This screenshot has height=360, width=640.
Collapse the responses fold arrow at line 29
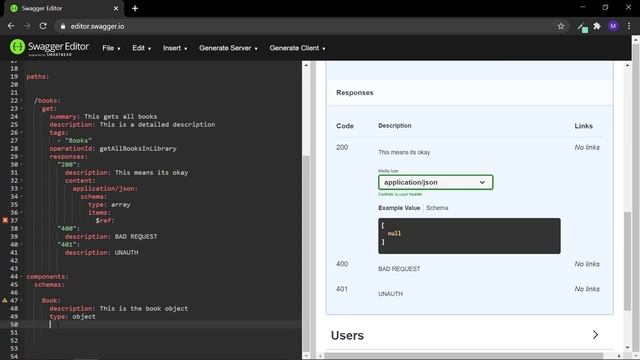(22, 157)
